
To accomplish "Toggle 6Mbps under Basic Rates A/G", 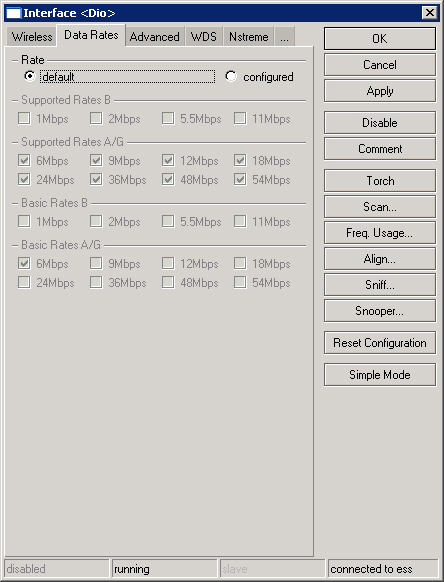I will click(x=24, y=264).
